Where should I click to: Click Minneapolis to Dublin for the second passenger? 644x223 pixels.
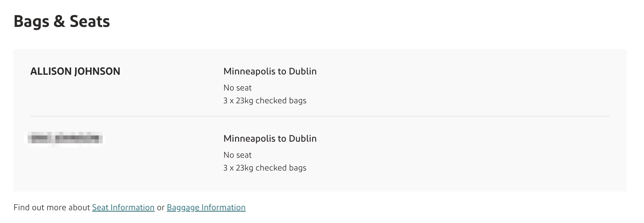point(270,138)
